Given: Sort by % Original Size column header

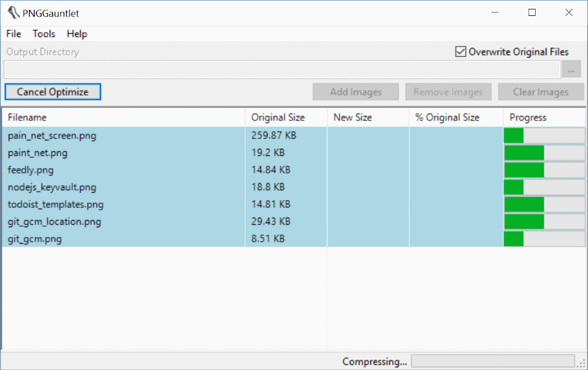Looking at the screenshot, I should pyautogui.click(x=456, y=118).
